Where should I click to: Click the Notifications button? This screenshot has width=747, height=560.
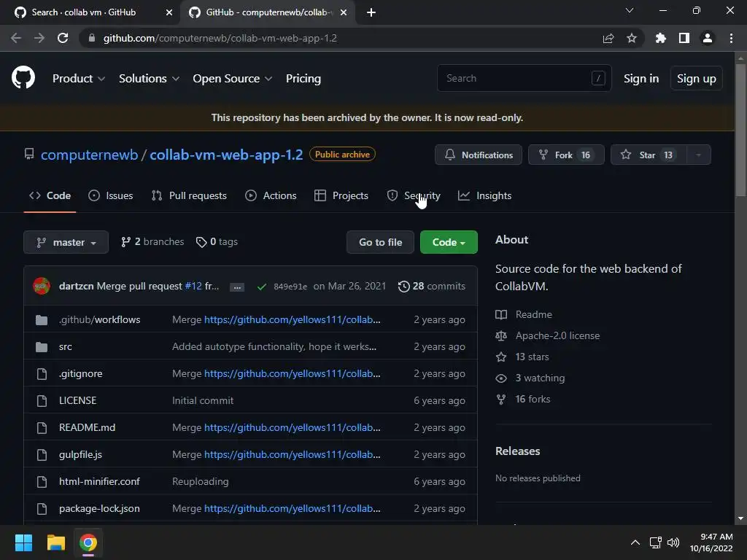(479, 155)
